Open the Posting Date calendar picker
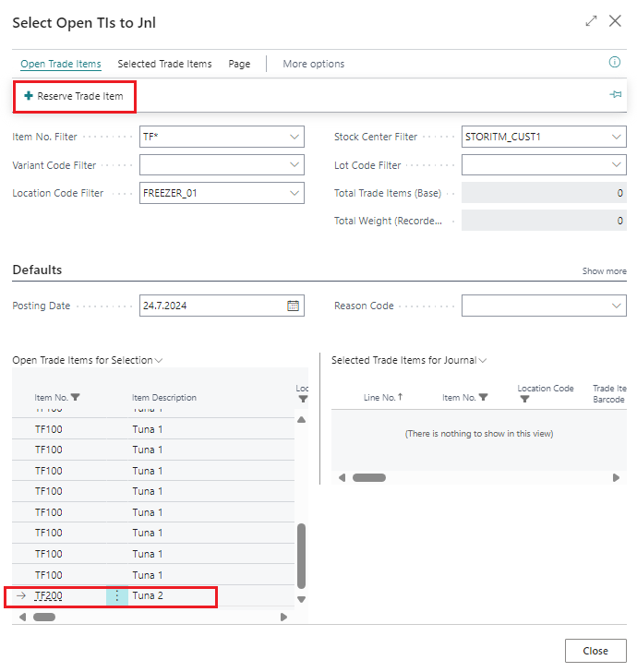637x672 pixels. click(294, 306)
